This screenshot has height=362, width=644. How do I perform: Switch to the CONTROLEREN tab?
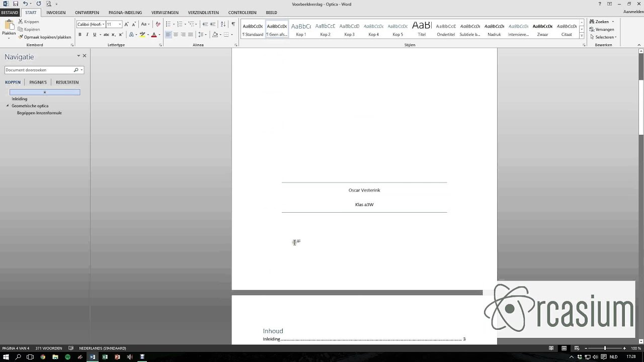[x=242, y=13]
